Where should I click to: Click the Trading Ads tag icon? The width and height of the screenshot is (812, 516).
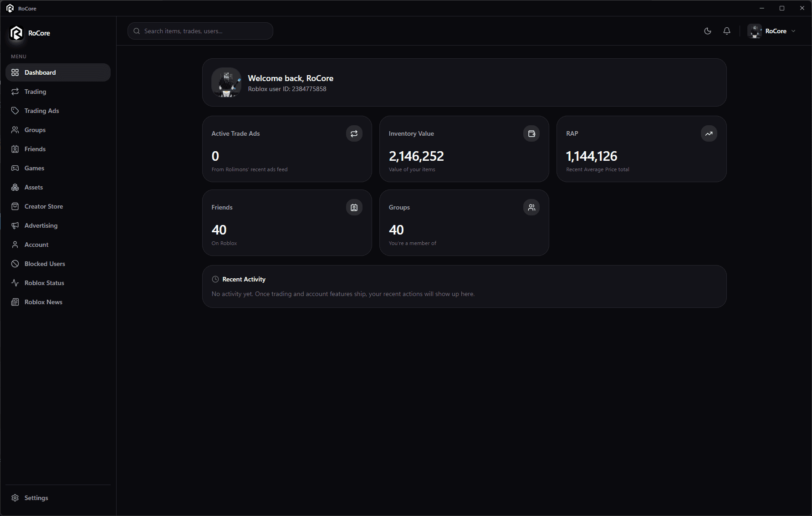click(x=15, y=111)
